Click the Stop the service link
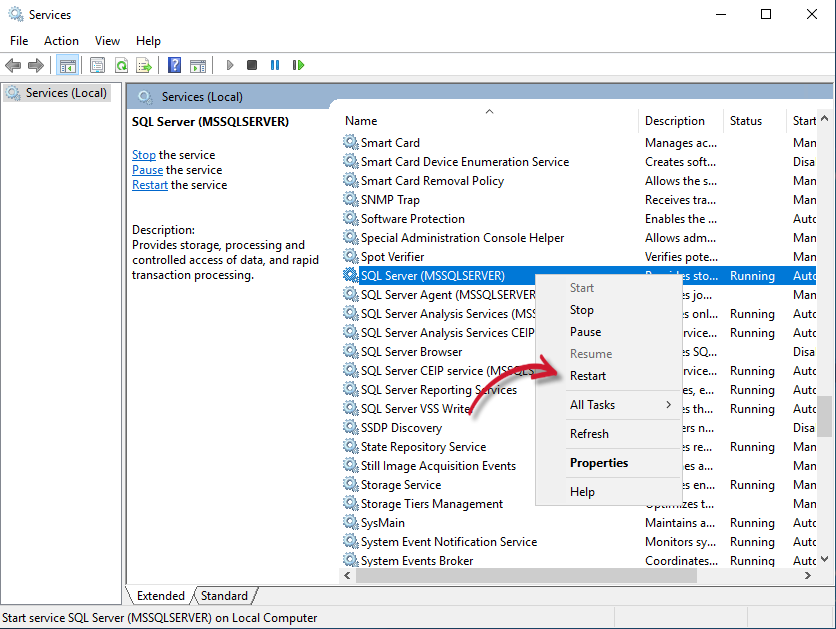 click(144, 155)
